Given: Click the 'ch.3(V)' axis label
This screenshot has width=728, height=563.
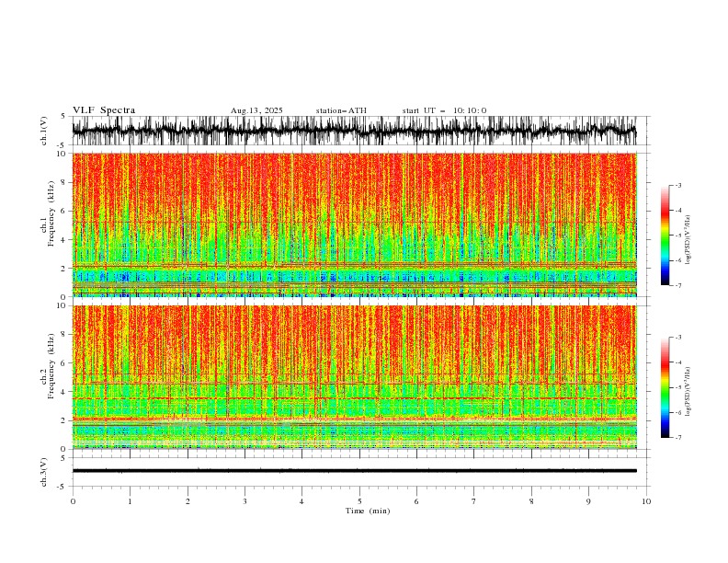Looking at the screenshot, I should click(44, 472).
